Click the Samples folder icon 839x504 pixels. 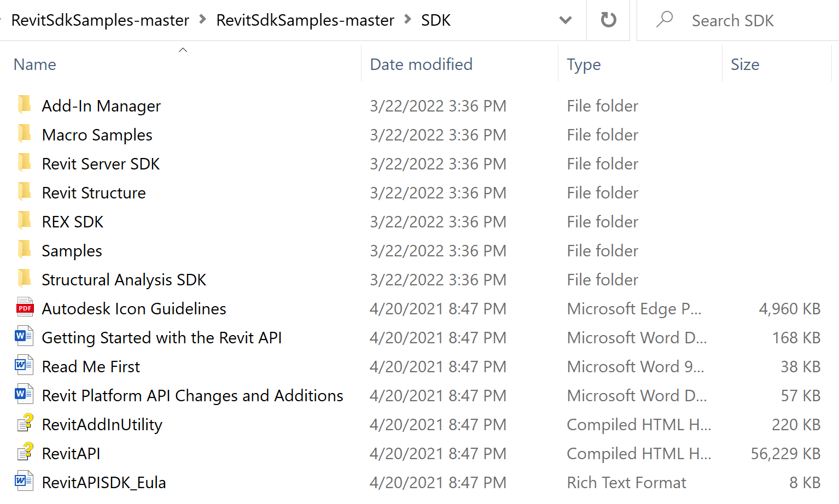click(25, 249)
